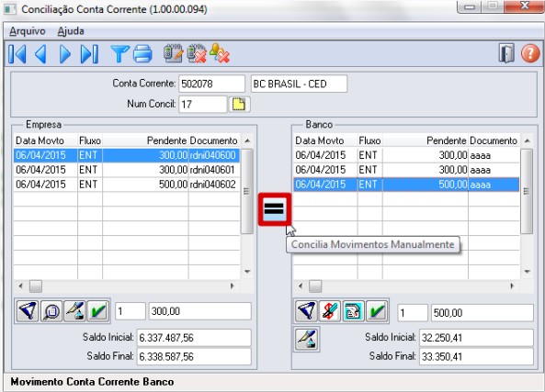
Task: Click calculator with pencil edit icon
Action: pyautogui.click(x=174, y=53)
